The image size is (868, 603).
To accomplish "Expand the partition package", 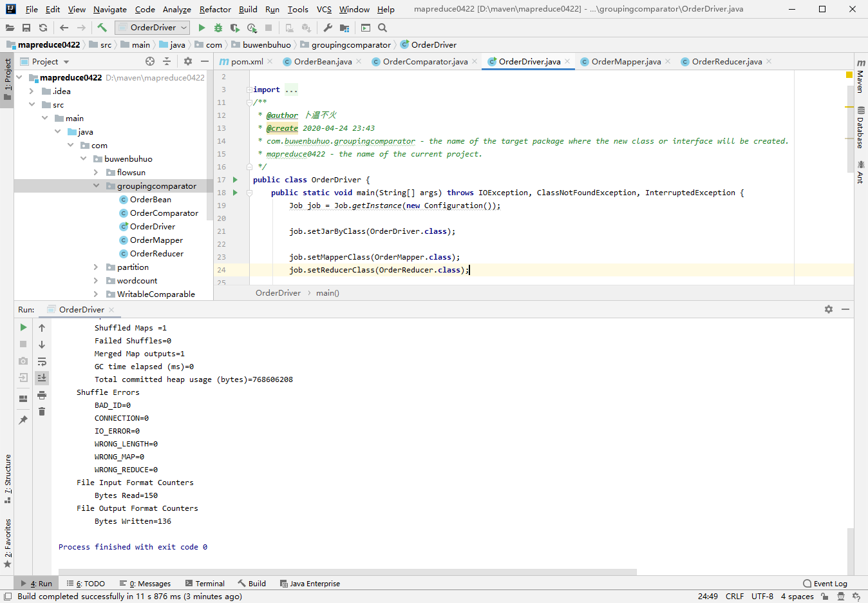I will tap(95, 267).
